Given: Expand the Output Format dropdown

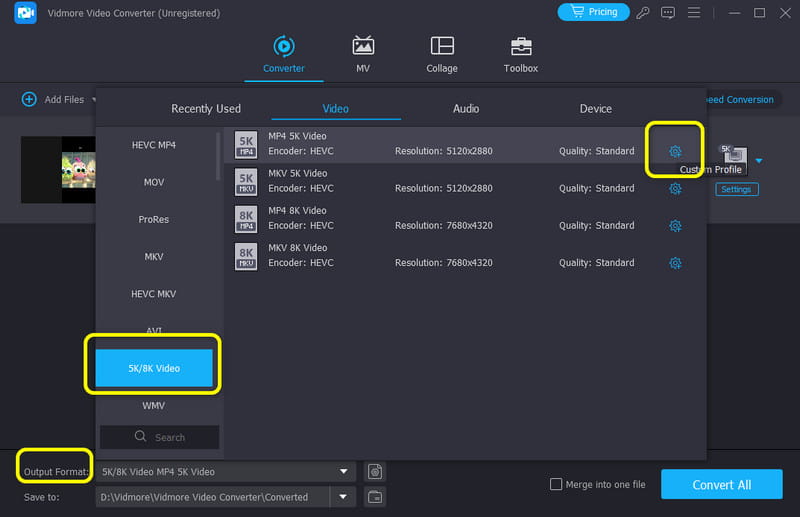Looking at the screenshot, I should (344, 471).
